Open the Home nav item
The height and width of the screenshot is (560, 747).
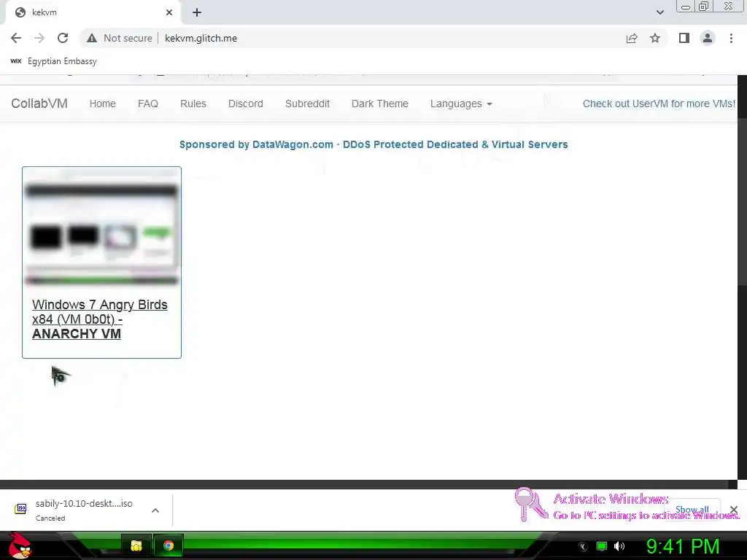tap(102, 104)
